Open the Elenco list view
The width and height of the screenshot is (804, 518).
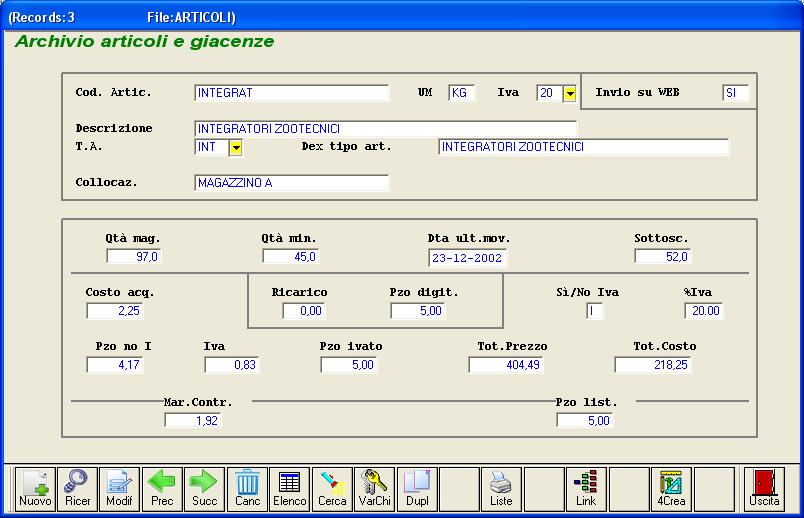pos(290,489)
